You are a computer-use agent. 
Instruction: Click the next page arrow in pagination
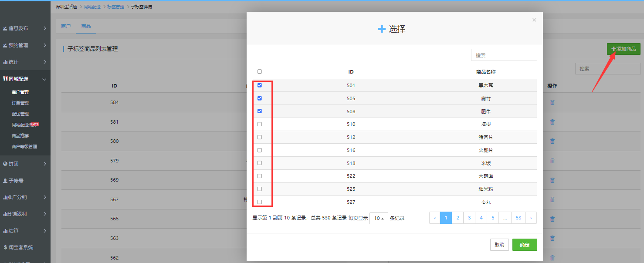coord(531,218)
